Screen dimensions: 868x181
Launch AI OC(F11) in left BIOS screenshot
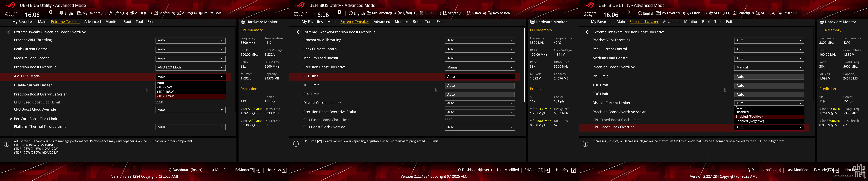(x=141, y=13)
